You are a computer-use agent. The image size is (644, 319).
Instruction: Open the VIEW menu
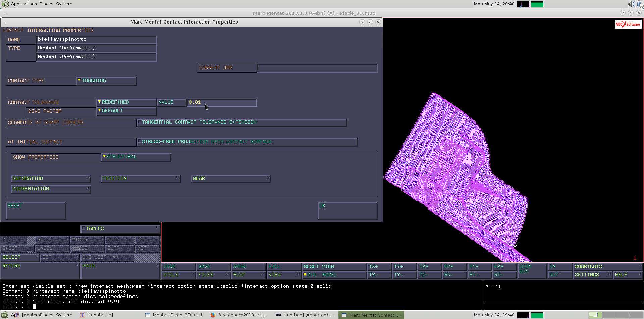[284, 275]
